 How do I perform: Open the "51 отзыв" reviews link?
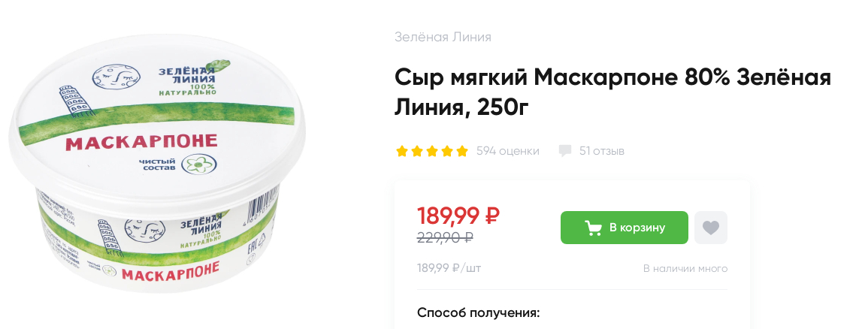[602, 151]
